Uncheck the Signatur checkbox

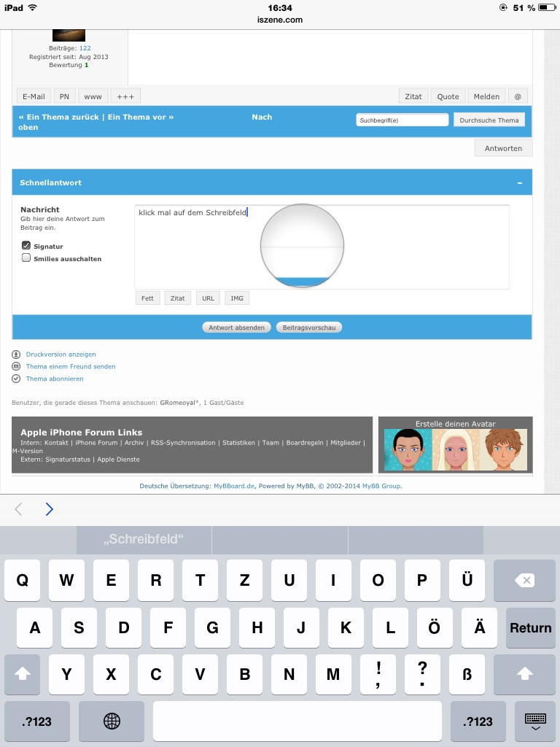coord(26,246)
